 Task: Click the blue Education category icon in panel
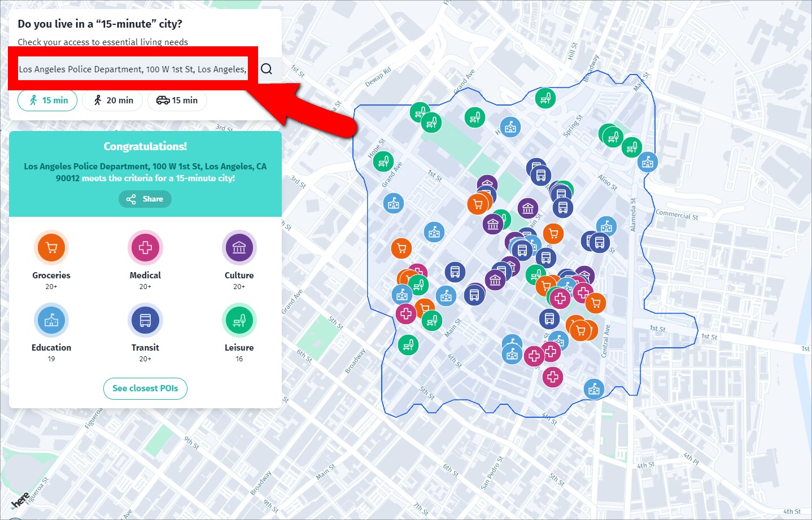coord(51,320)
